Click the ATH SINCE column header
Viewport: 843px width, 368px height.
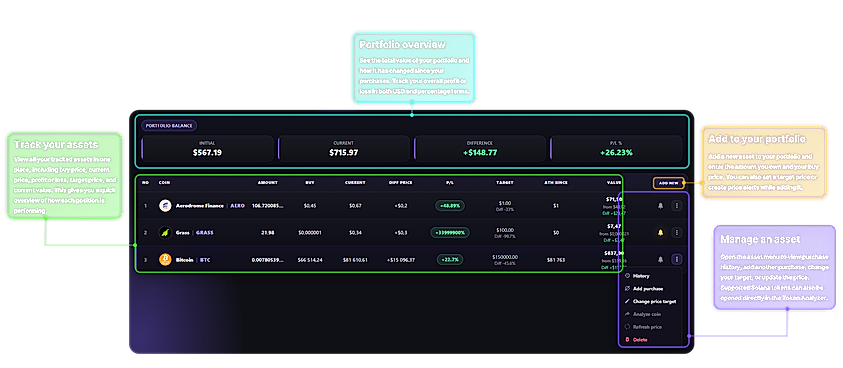click(x=556, y=183)
